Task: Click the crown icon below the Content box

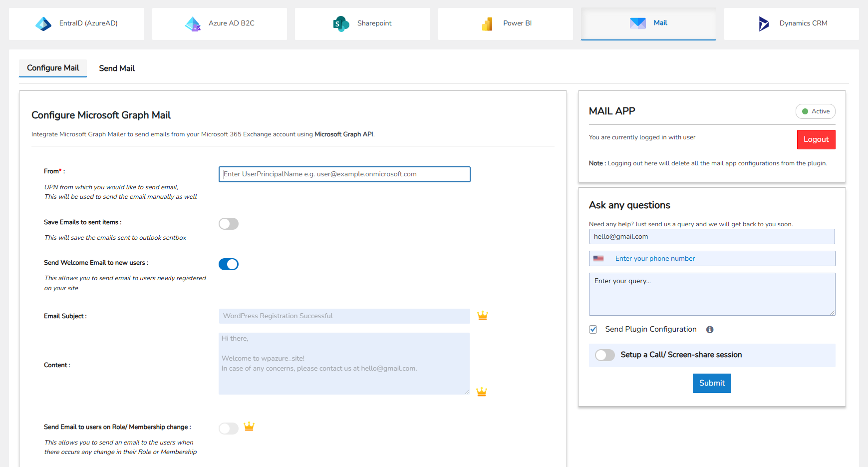Action: (481, 392)
